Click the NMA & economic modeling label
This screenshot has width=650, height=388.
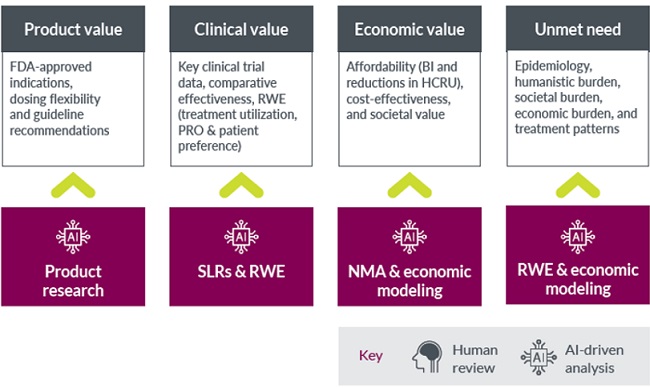410,281
